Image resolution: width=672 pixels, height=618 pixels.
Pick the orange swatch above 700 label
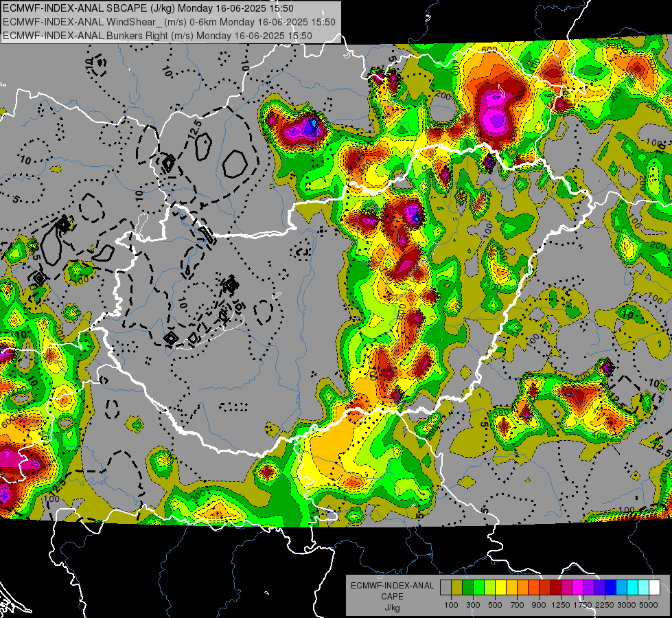coord(522,588)
